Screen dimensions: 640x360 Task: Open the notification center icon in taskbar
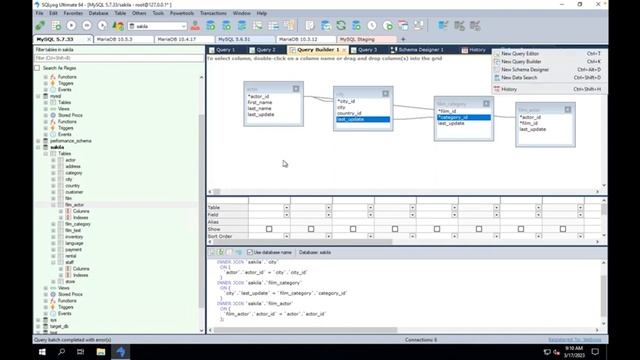595,351
